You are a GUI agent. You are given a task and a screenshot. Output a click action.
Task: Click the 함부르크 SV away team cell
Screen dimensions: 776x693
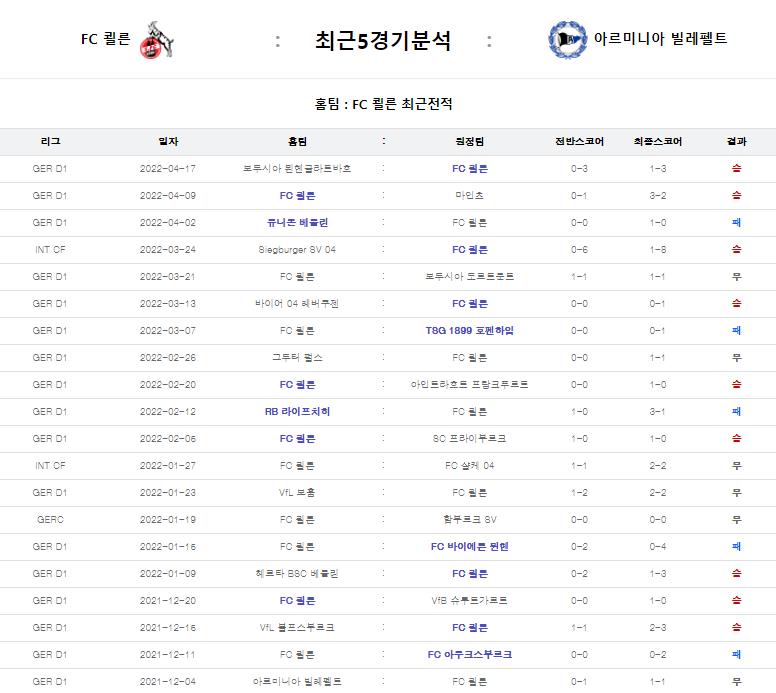[470, 519]
